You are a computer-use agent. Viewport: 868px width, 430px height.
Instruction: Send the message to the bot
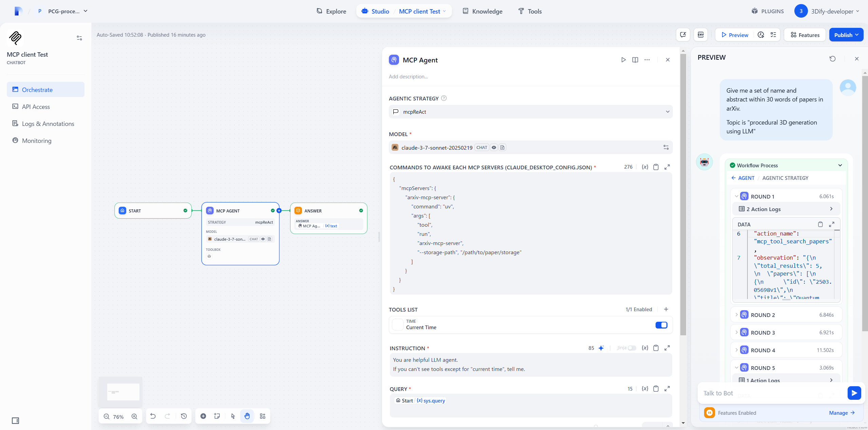click(854, 393)
